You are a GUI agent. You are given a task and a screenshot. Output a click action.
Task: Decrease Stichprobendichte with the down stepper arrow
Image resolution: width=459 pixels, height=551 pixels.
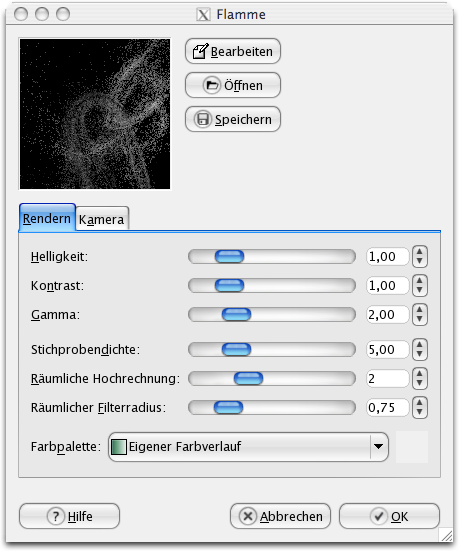pyautogui.click(x=420, y=355)
